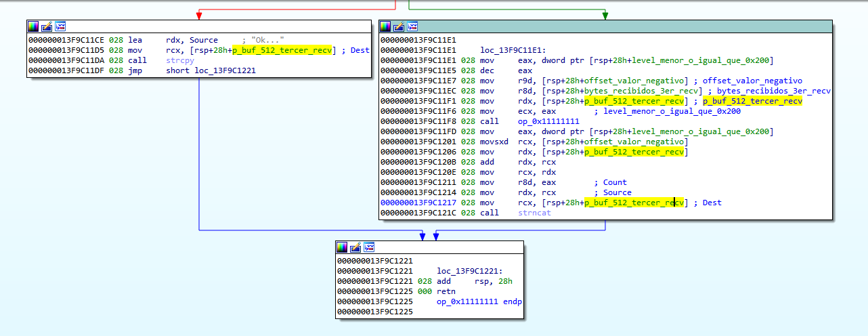Viewport: 868px width, 336px height.
Task: Click the node color icon on the strcpy block
Action: (x=33, y=26)
